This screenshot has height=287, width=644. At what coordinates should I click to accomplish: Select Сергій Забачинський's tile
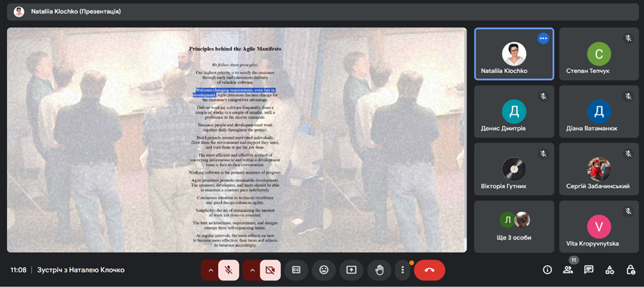599,169
